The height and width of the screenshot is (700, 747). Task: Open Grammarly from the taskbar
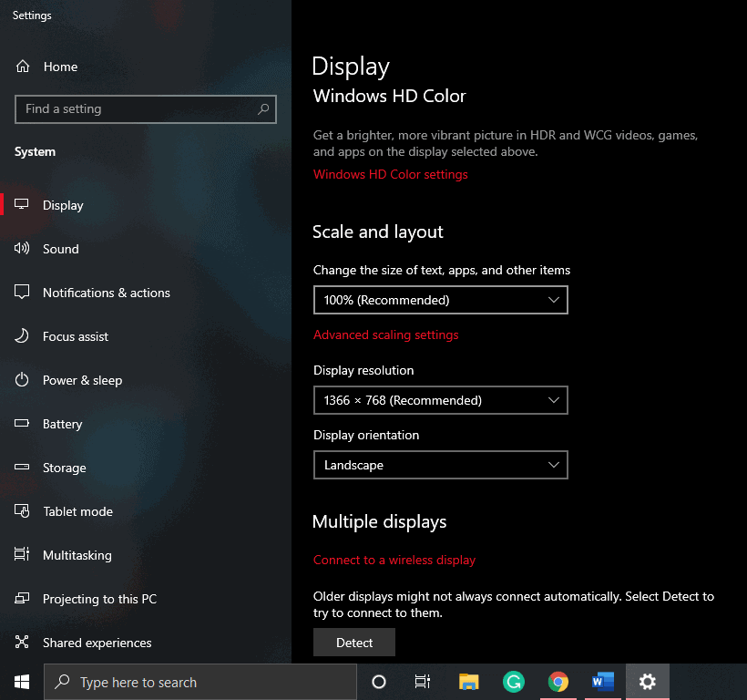(513, 682)
